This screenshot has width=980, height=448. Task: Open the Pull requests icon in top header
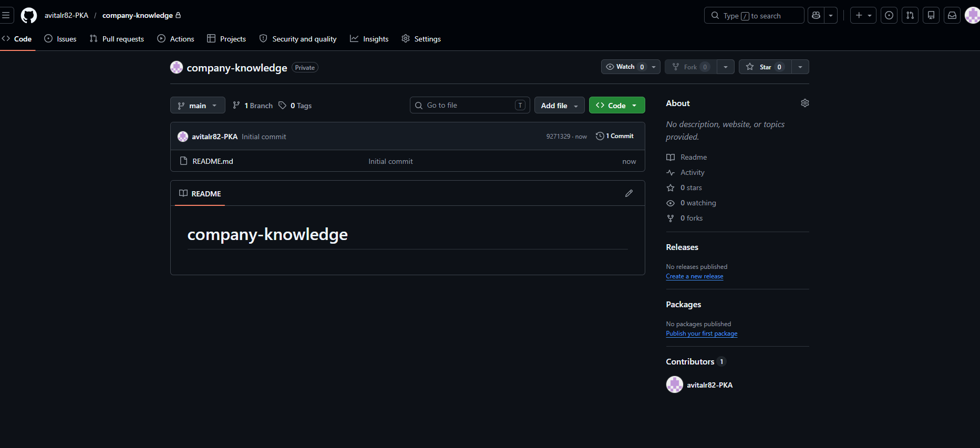[910, 16]
